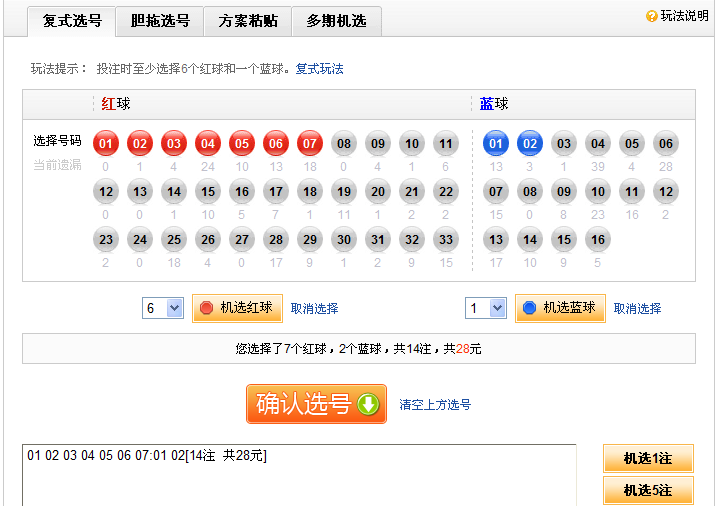The image size is (717, 506).
Task: Choose blue ball number 09
Action: click(564, 191)
